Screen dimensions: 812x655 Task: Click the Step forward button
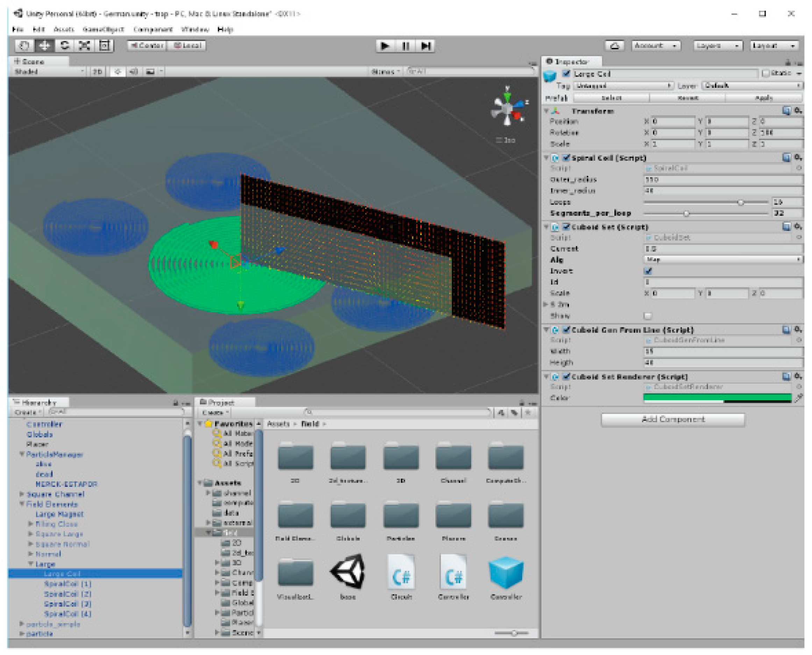coord(426,46)
